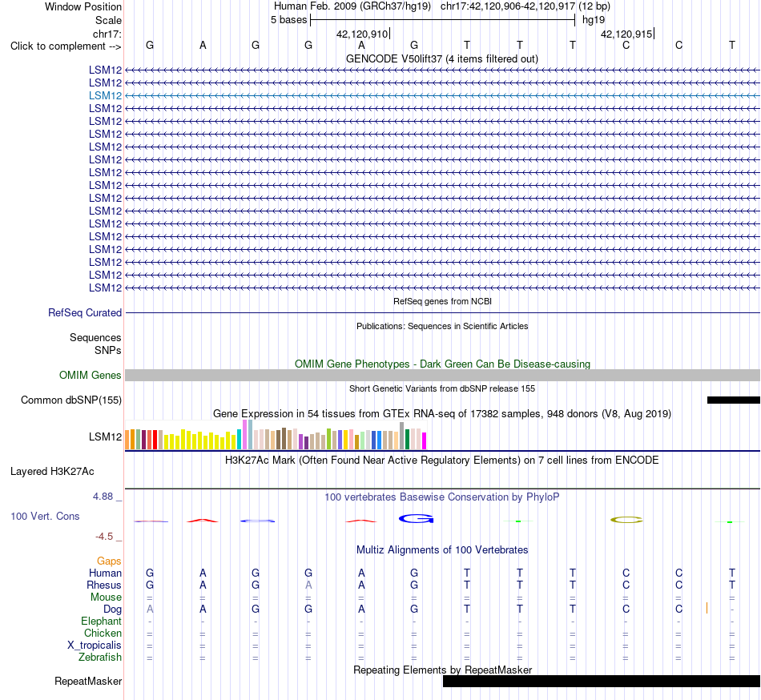Open 'Publications: Sequences in Scientific Articles' title

coord(442,326)
